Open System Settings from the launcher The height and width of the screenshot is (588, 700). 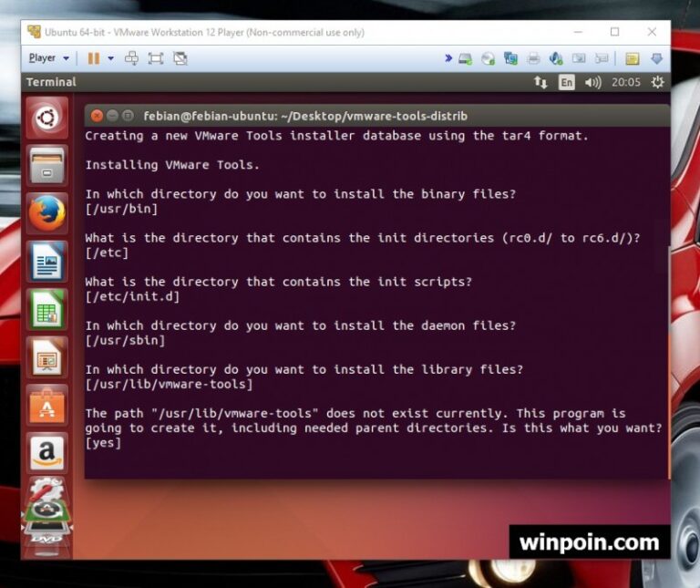point(46,490)
